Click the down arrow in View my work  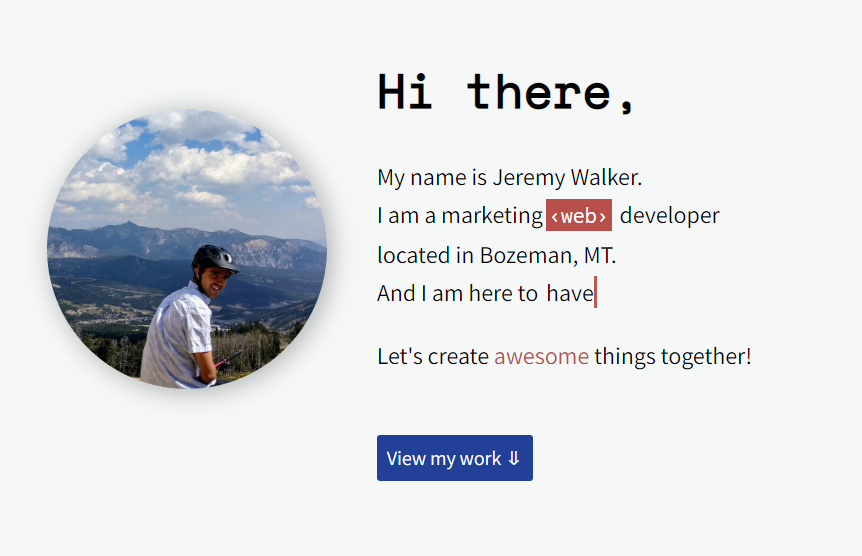tap(513, 458)
